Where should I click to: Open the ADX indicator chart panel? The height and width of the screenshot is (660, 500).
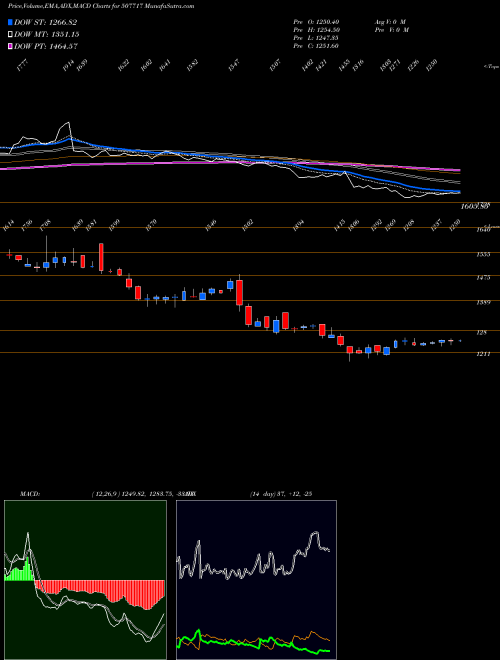[256, 580]
